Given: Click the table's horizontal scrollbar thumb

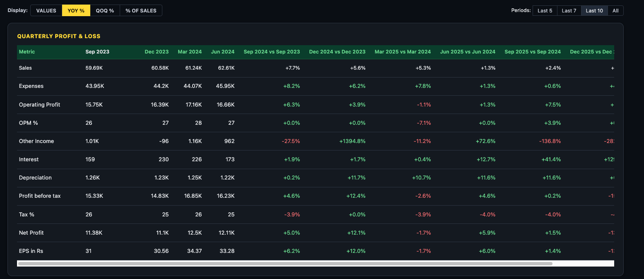Looking at the screenshot, I should click(x=285, y=263).
